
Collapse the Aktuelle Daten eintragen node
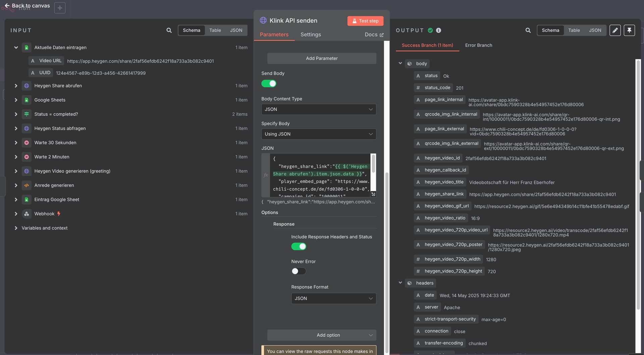point(16,48)
